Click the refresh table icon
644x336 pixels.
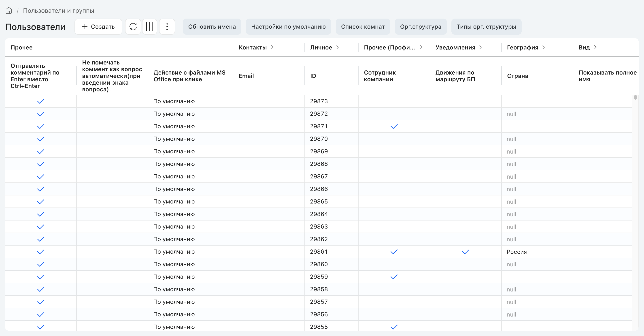click(x=133, y=26)
